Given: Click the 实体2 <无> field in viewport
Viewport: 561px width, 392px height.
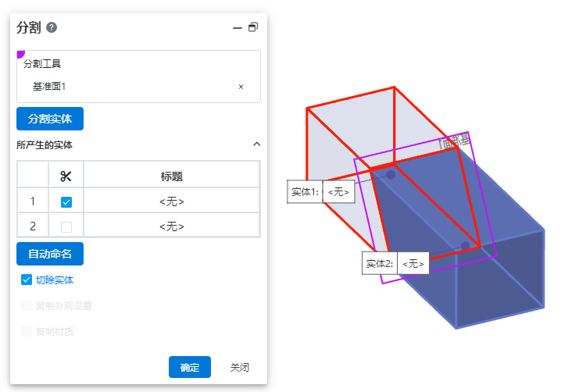Looking at the screenshot, I should coord(412,264).
